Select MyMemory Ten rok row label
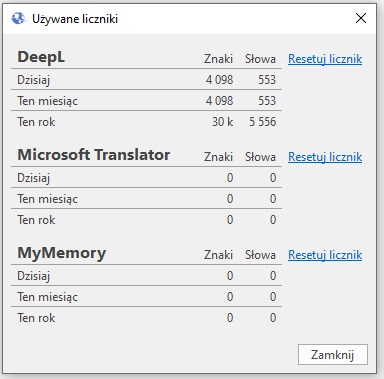Image resolution: width=384 pixels, height=379 pixels. coord(36,318)
